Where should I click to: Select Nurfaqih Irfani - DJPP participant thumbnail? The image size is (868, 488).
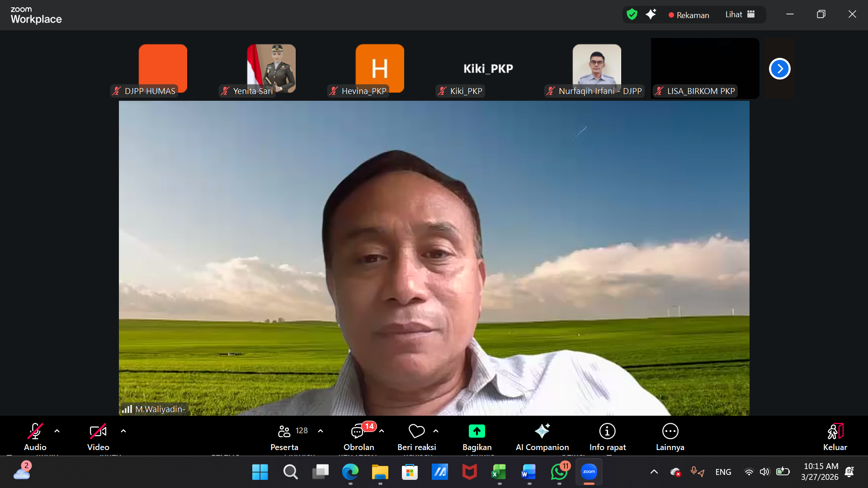click(x=596, y=69)
